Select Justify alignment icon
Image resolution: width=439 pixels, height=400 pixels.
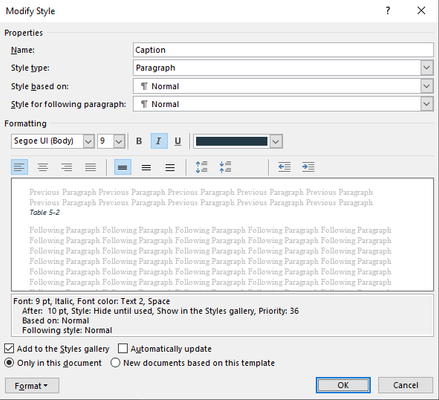90,167
